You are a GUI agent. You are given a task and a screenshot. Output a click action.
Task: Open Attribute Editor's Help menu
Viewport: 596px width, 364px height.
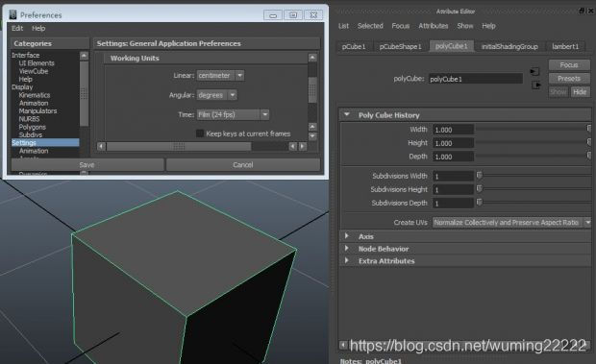pos(488,26)
